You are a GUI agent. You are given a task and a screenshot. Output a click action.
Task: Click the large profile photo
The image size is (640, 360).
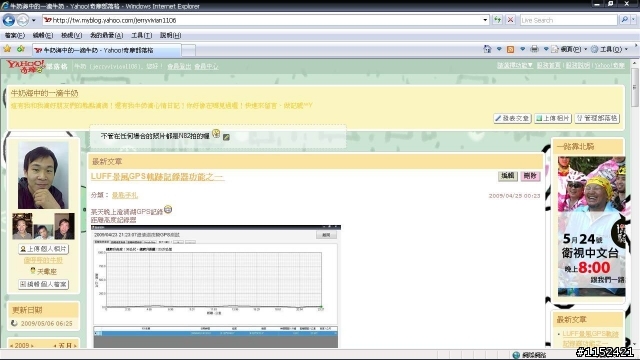43,175
